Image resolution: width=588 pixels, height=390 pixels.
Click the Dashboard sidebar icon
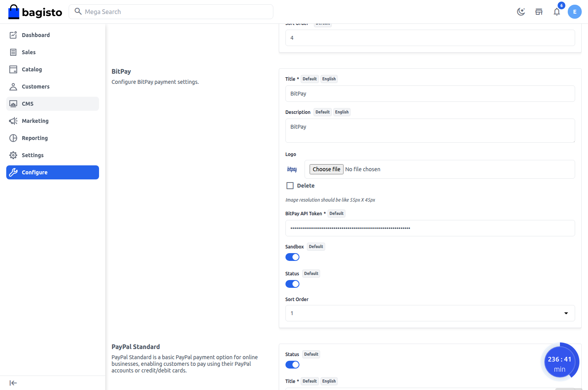pos(13,35)
